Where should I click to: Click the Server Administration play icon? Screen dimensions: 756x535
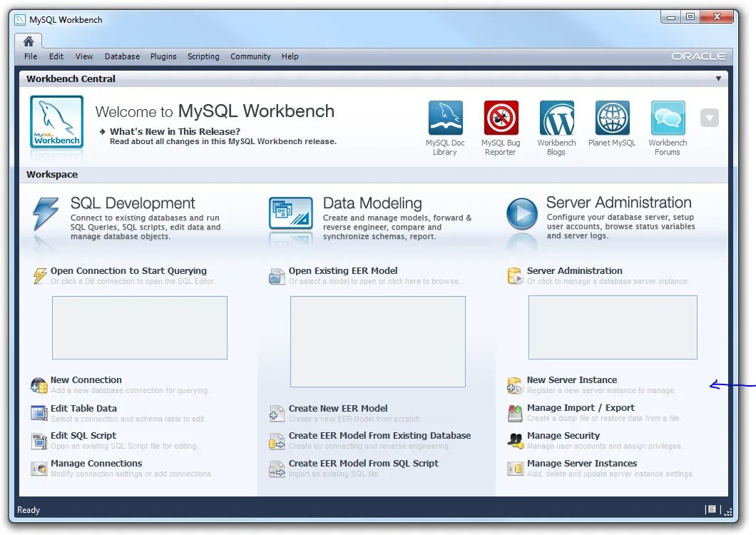pyautogui.click(x=521, y=213)
